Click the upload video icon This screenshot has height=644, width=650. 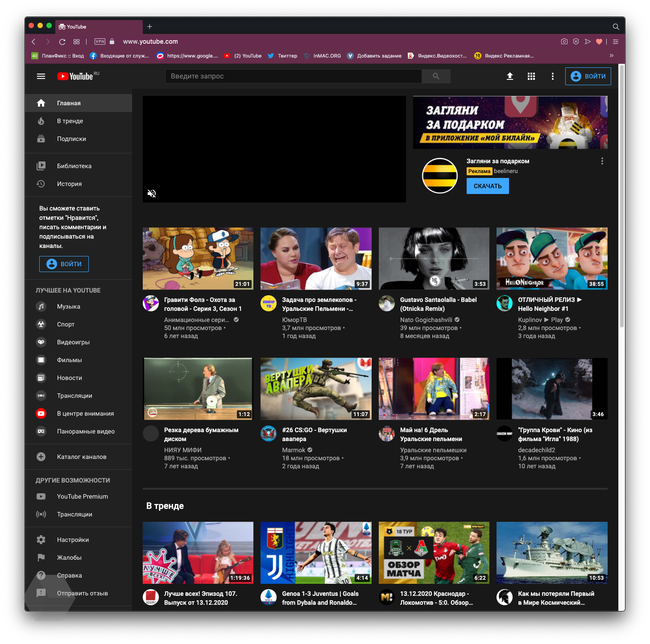coord(510,76)
